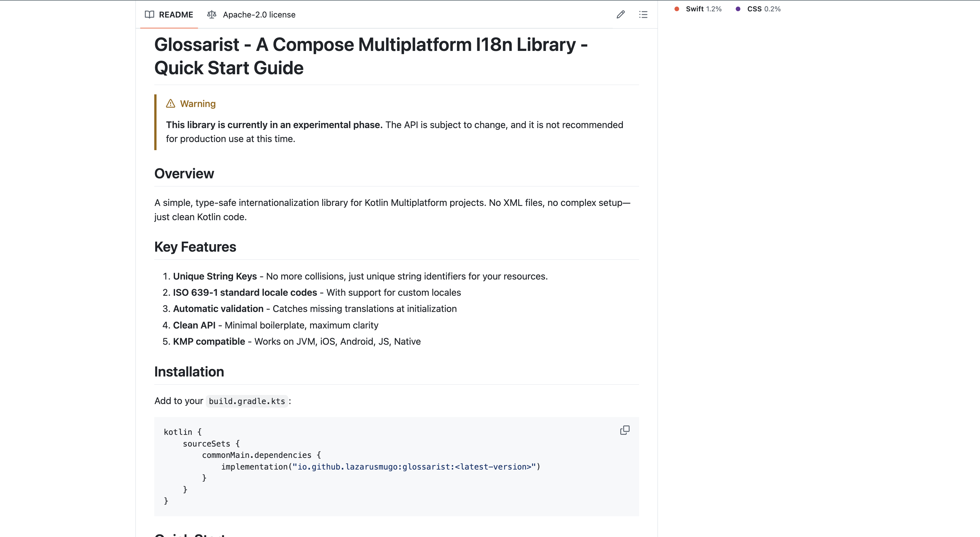Click the Installation section heading

click(x=189, y=372)
